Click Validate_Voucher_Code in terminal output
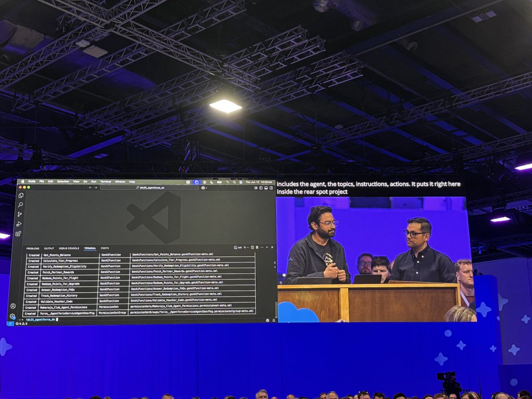The image size is (532, 399). (x=56, y=301)
